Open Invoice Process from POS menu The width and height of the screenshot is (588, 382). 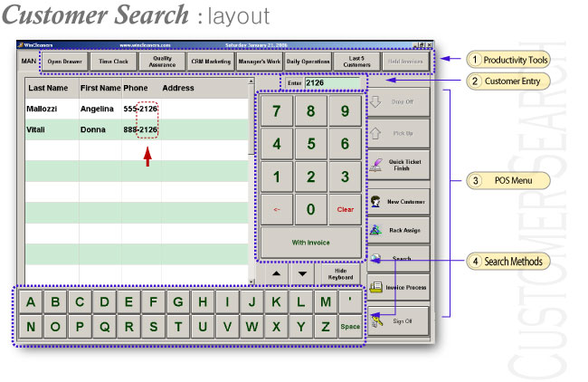coord(397,288)
